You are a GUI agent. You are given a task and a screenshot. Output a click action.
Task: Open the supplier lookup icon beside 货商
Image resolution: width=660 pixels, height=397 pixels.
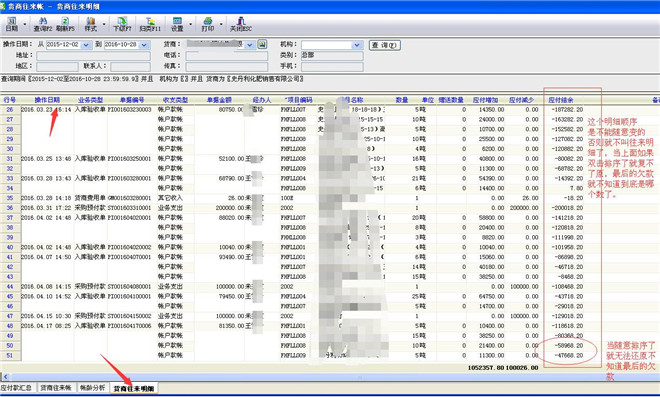click(262, 44)
